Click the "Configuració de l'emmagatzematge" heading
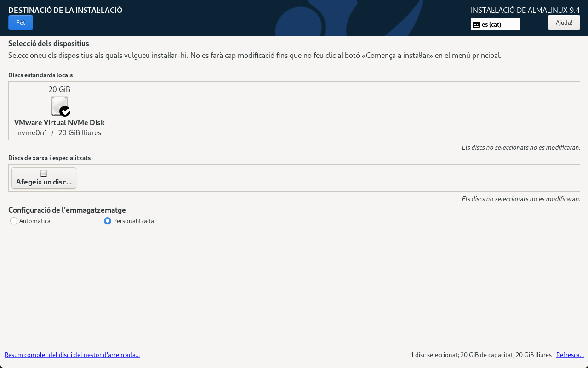588x368 pixels. (67, 210)
